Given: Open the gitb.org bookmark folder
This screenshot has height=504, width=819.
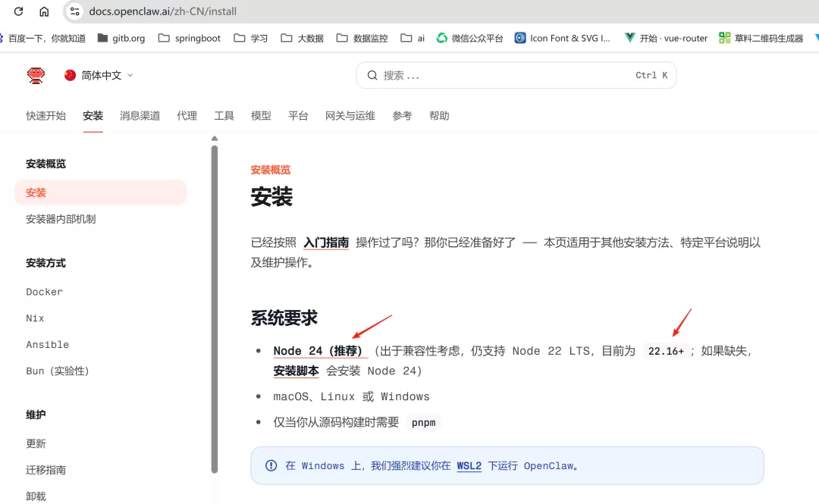Looking at the screenshot, I should click(121, 38).
